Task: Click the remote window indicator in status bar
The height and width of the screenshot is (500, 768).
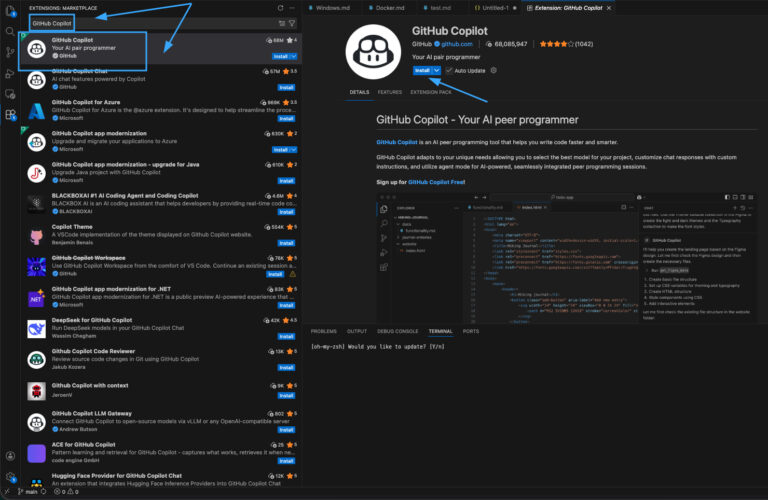Action: 6,492
